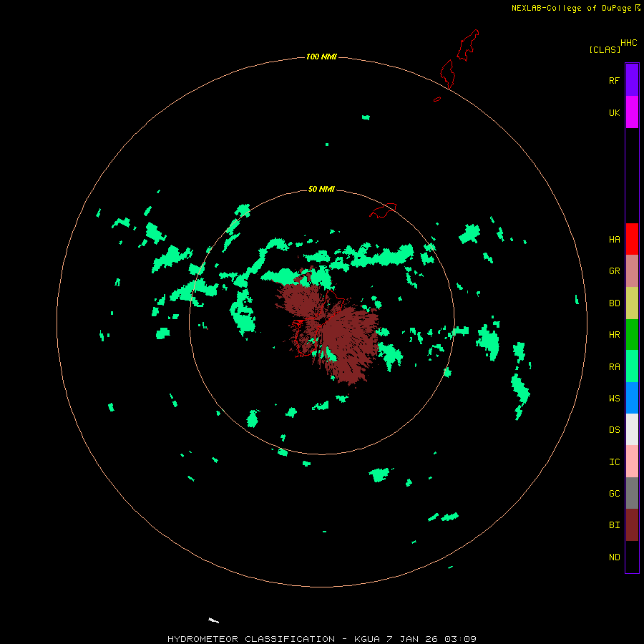Select the GC gray legend swatch

[632, 493]
